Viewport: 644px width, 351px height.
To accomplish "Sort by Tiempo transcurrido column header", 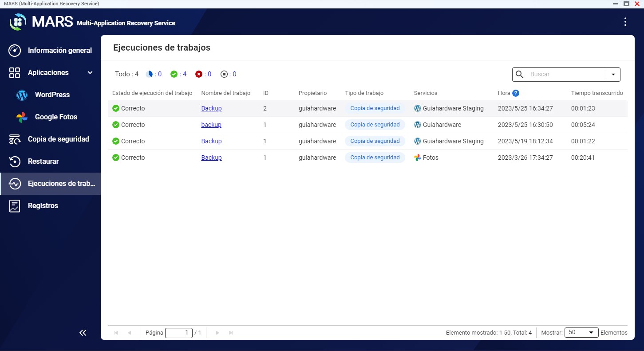I will click(x=597, y=93).
